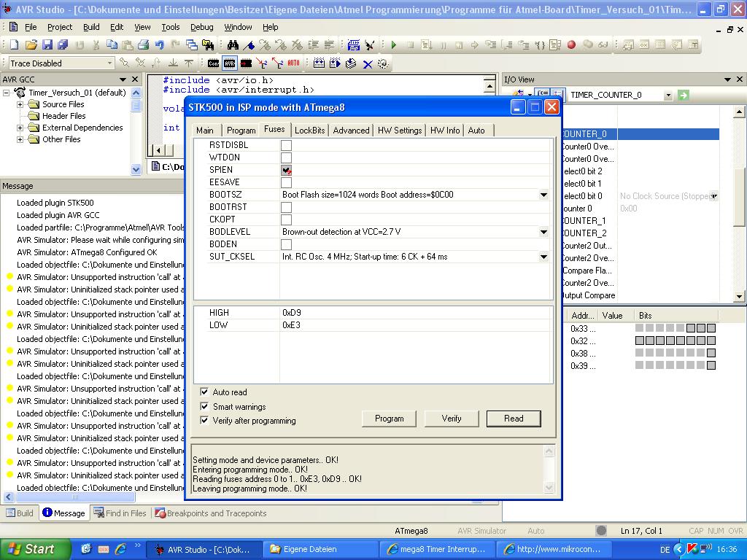Switch to the Build output tab
747x560 pixels.
20,513
